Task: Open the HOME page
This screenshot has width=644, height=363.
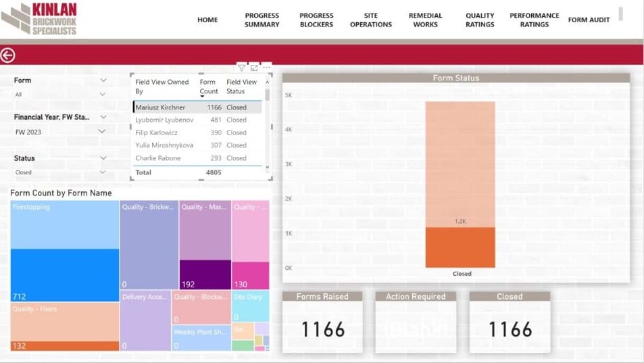Action: pos(207,20)
